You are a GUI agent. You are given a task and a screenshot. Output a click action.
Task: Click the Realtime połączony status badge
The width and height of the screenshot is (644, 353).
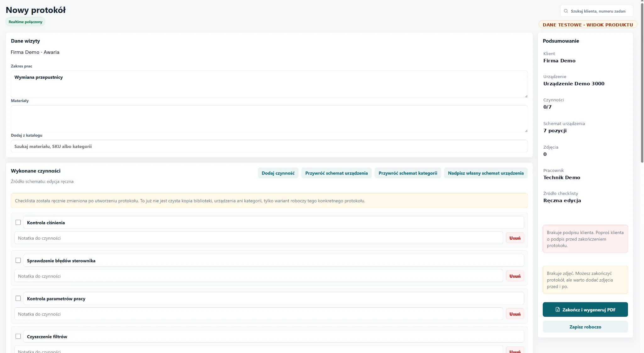(x=25, y=22)
